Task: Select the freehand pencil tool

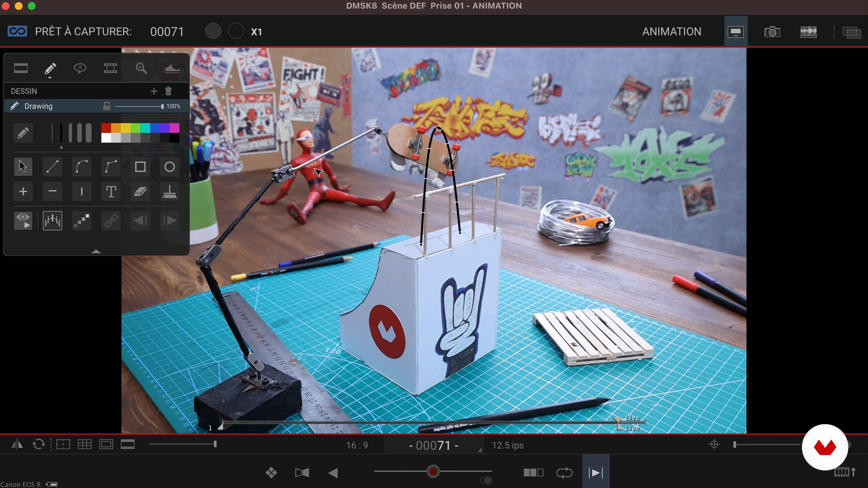Action: [x=23, y=133]
